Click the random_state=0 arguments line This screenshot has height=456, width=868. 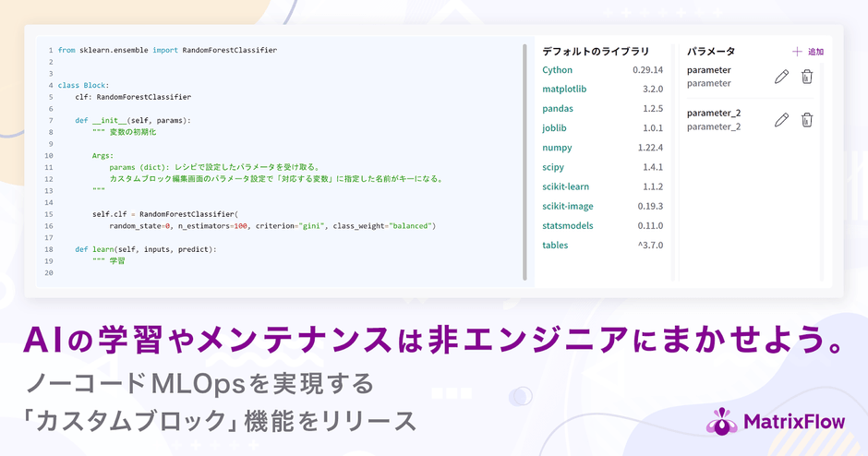coord(272,226)
